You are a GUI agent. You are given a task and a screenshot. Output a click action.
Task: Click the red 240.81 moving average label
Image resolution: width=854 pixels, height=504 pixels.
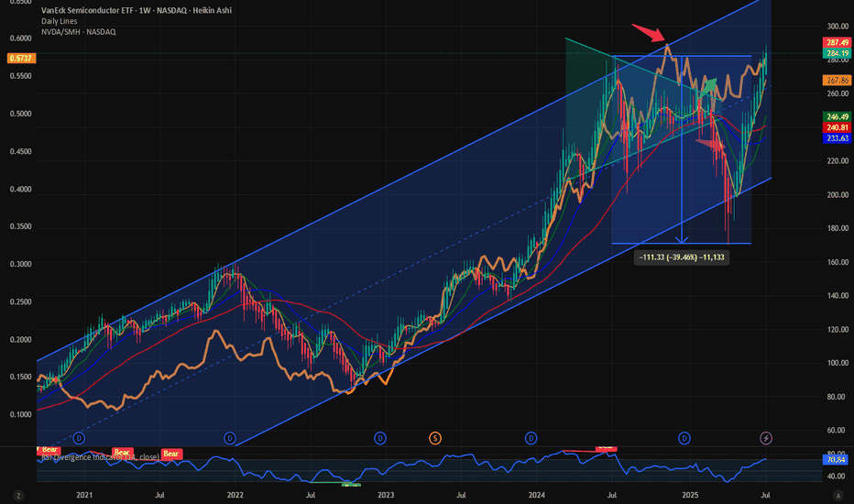pyautogui.click(x=838, y=127)
